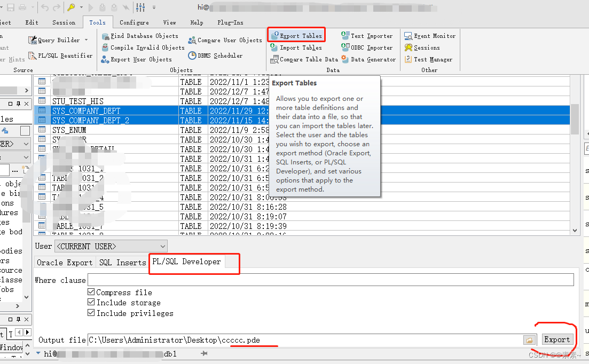Open Compare User Objects tool
This screenshot has width=589, height=364.
coord(225,40)
